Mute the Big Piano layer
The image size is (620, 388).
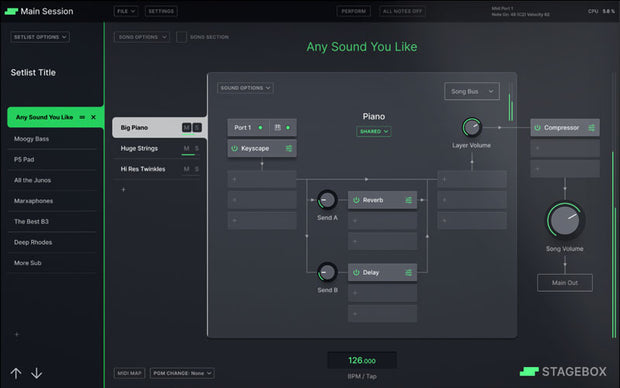186,127
